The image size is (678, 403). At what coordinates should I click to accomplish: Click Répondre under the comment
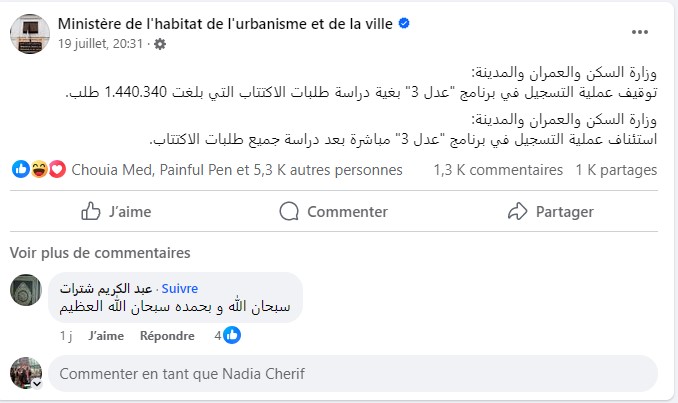(166, 336)
